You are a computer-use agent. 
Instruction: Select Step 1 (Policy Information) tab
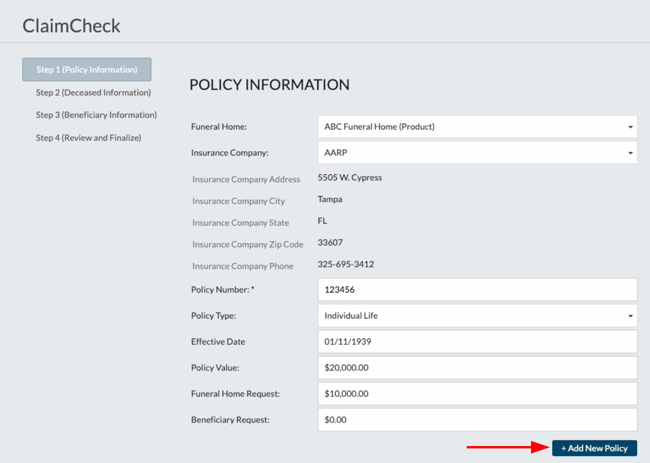pyautogui.click(x=87, y=70)
